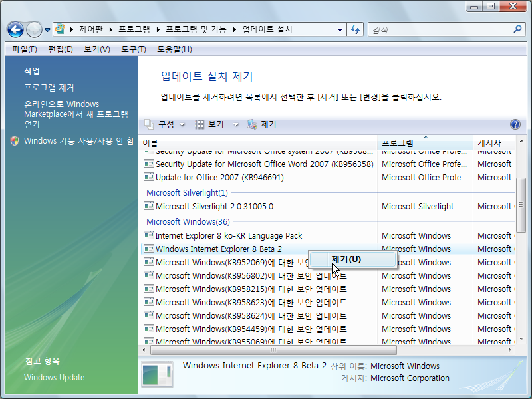This screenshot has height=399, width=532.
Task: Click icon of KB958215 update row
Action: point(148,288)
